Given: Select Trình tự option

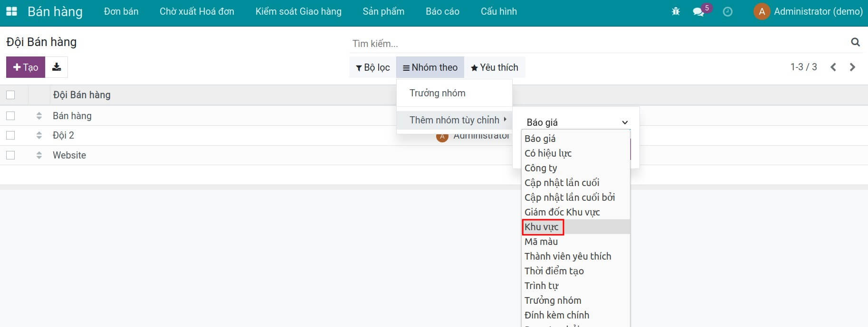Looking at the screenshot, I should pyautogui.click(x=576, y=286).
